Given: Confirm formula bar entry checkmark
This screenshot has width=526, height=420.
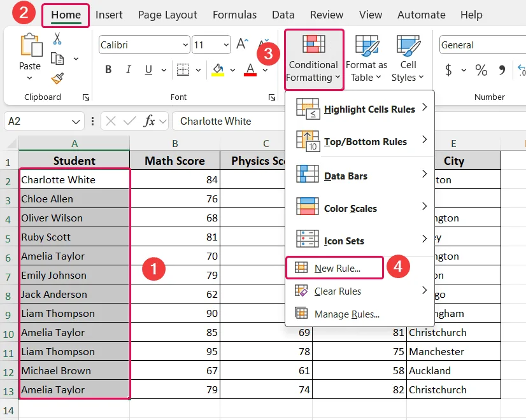Looking at the screenshot, I should click(x=129, y=121).
